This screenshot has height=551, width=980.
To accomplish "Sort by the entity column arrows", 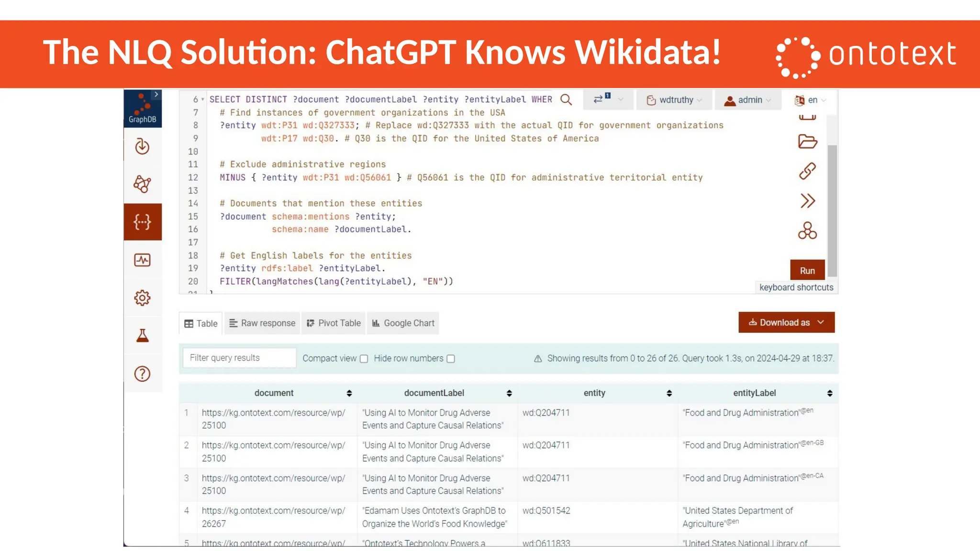I will (x=669, y=393).
